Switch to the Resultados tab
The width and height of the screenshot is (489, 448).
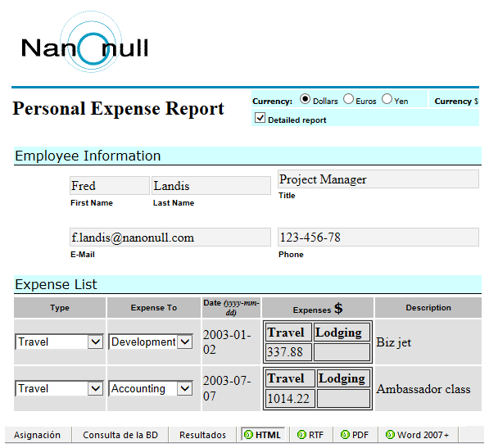202,435
